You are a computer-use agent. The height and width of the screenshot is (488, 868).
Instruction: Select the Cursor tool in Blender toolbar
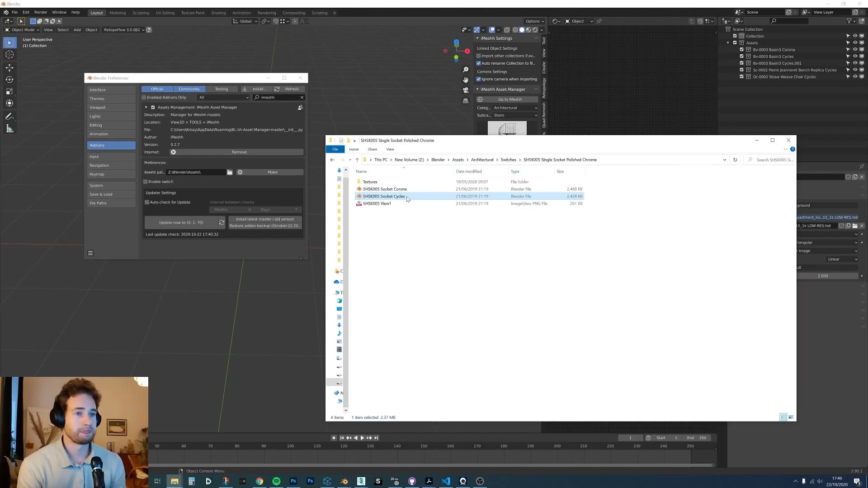9,55
